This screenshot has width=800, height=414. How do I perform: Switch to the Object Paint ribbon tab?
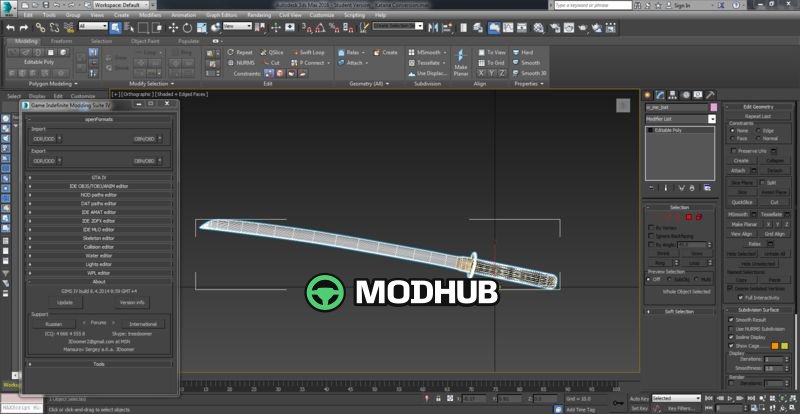click(145, 41)
